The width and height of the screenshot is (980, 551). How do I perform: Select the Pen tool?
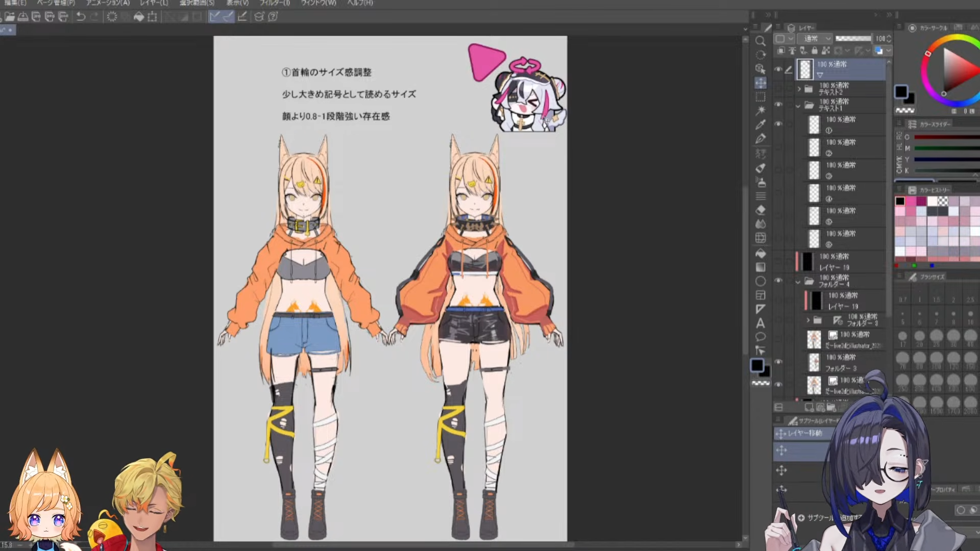coord(761,138)
